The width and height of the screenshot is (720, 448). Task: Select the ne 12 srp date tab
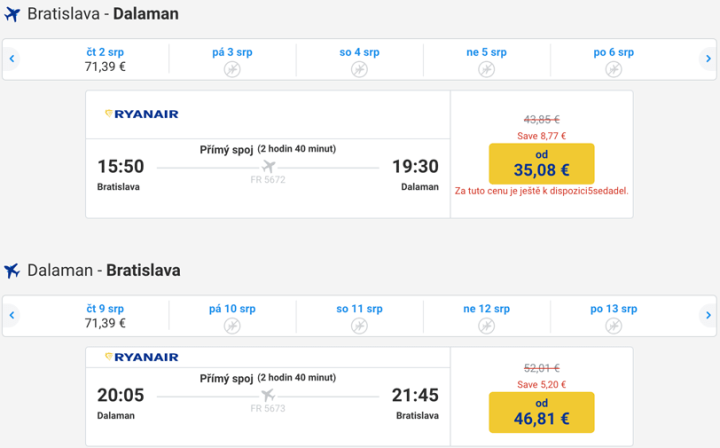(486, 316)
